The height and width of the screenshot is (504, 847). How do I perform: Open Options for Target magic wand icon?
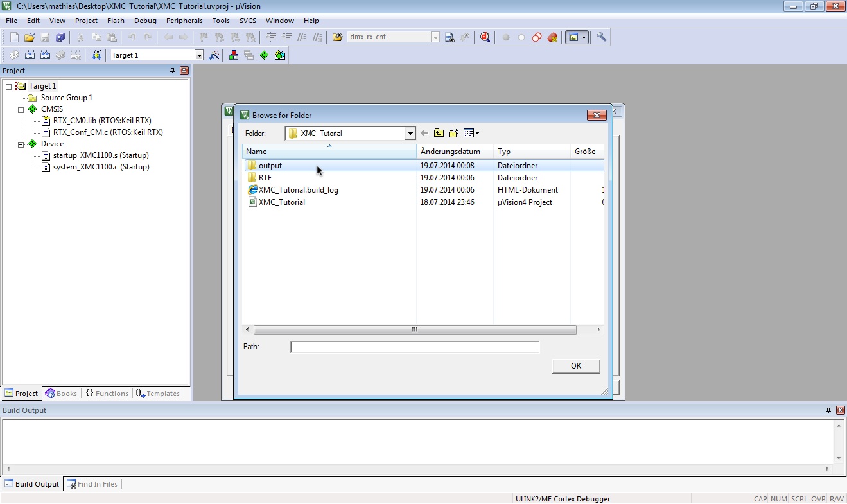214,55
